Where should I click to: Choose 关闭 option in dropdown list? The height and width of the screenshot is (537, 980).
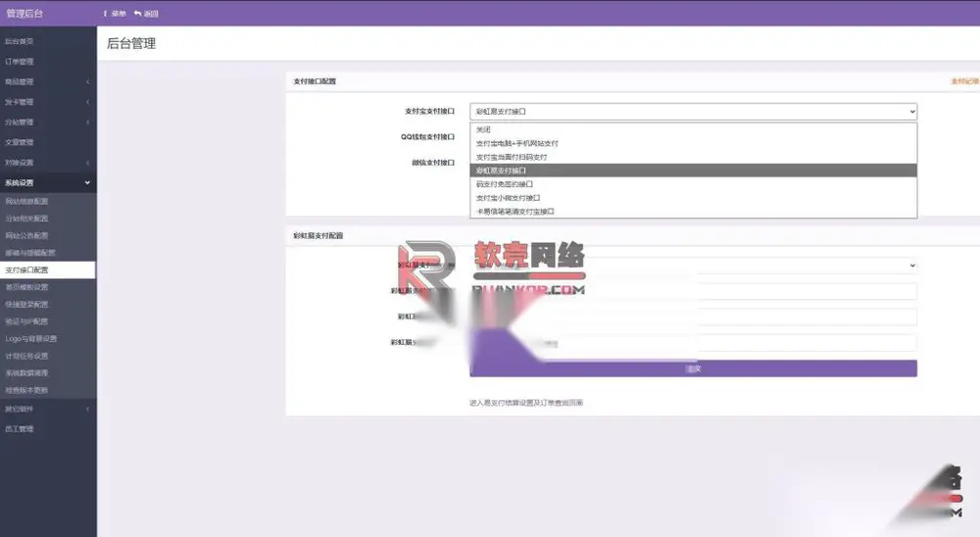[693, 129]
